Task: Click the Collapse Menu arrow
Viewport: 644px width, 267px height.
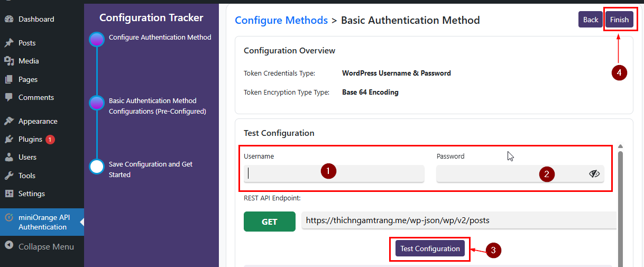Action: [9, 246]
